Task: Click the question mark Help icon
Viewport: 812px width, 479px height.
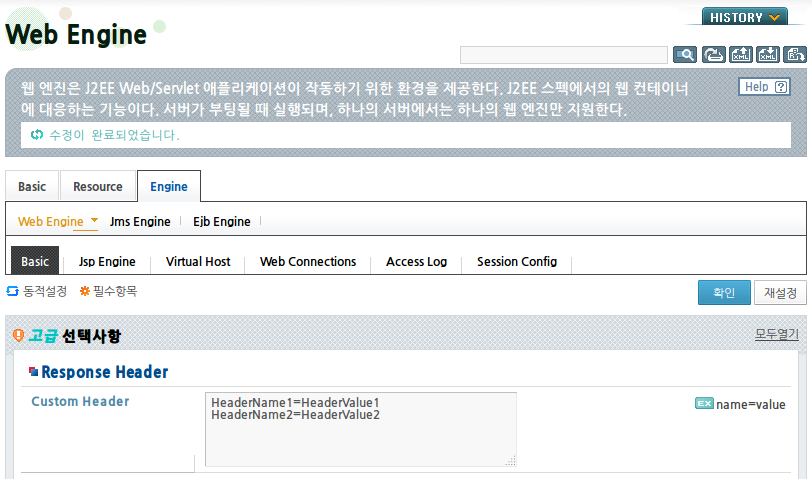Action: point(780,87)
